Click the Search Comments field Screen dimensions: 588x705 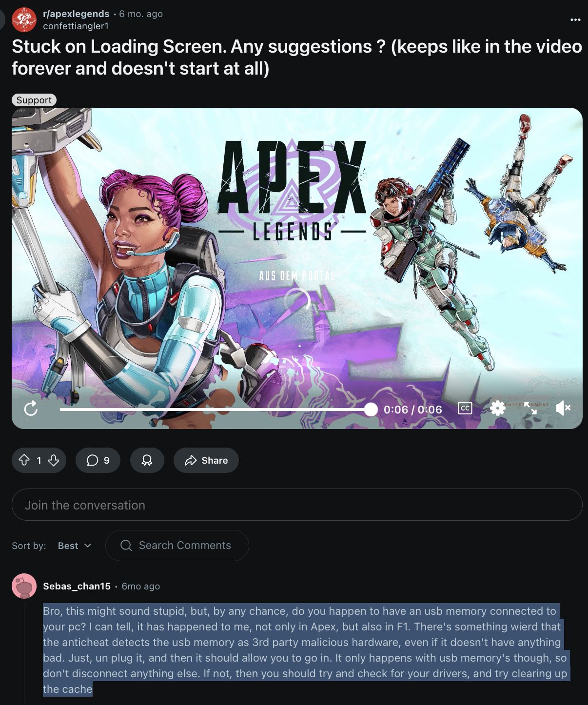177,546
